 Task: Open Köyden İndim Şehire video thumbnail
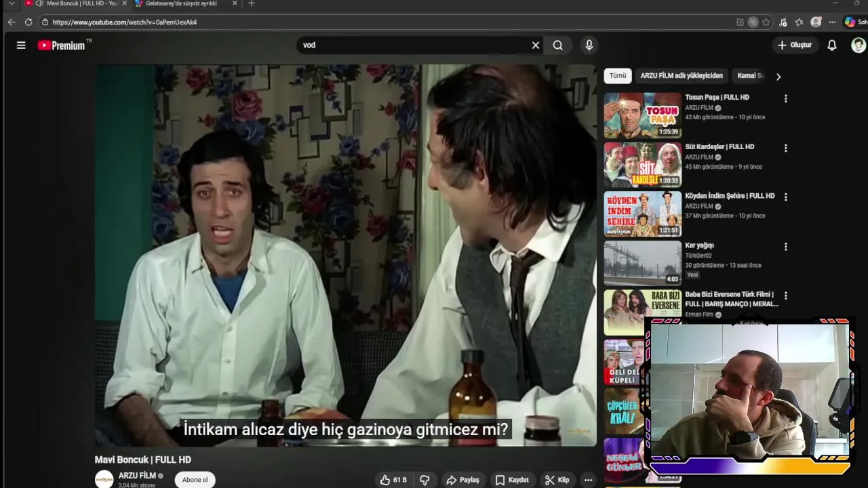click(643, 214)
